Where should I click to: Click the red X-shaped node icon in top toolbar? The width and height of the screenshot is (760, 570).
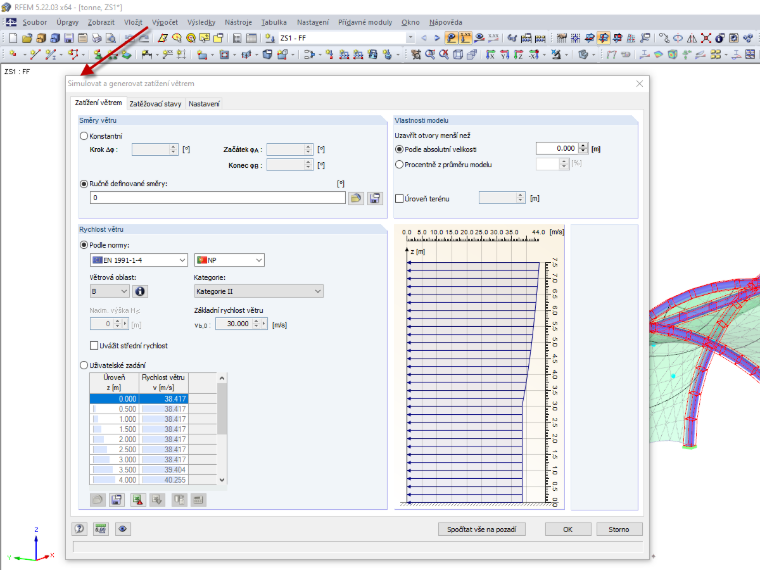click(x=706, y=38)
